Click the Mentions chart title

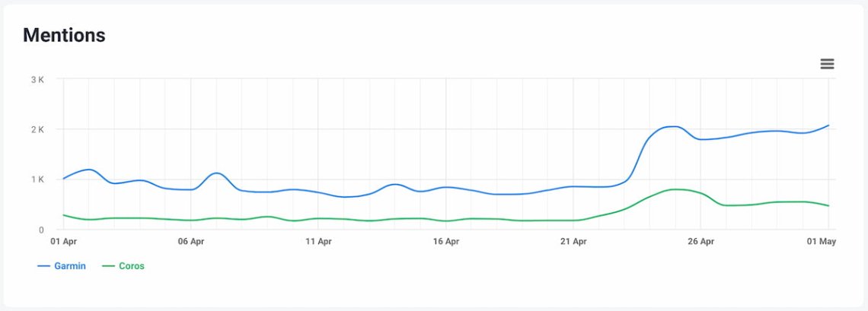point(64,35)
